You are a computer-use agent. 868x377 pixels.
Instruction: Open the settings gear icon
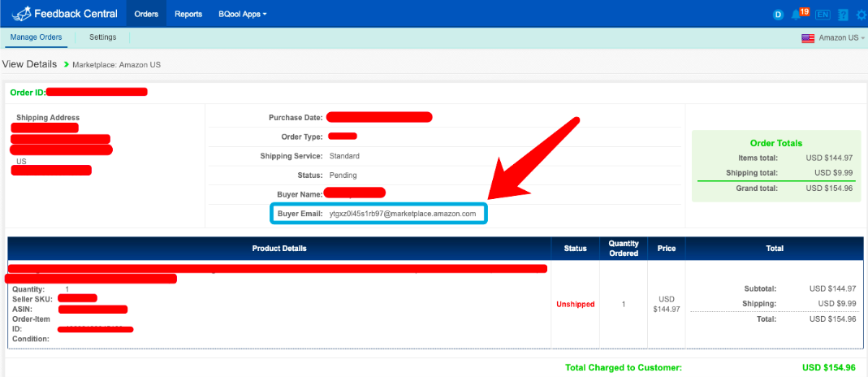(x=862, y=15)
